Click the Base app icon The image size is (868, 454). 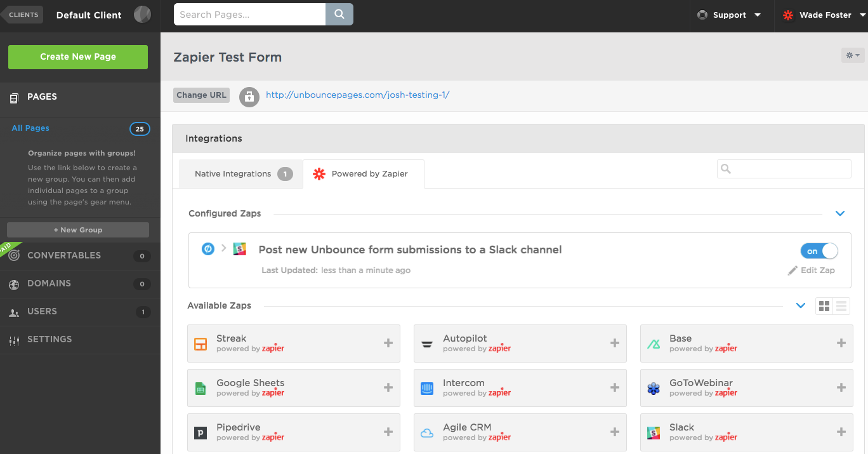tap(654, 344)
